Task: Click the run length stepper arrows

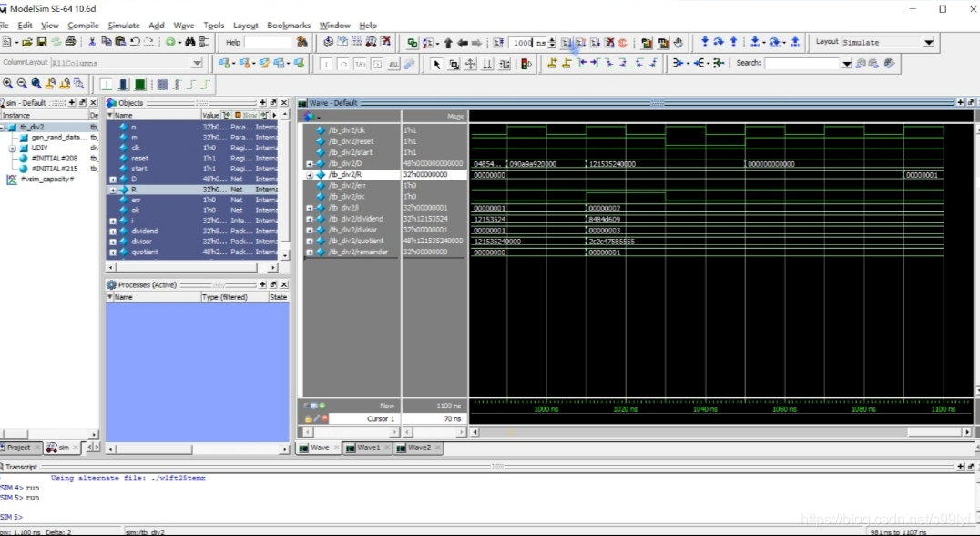Action: [552, 43]
